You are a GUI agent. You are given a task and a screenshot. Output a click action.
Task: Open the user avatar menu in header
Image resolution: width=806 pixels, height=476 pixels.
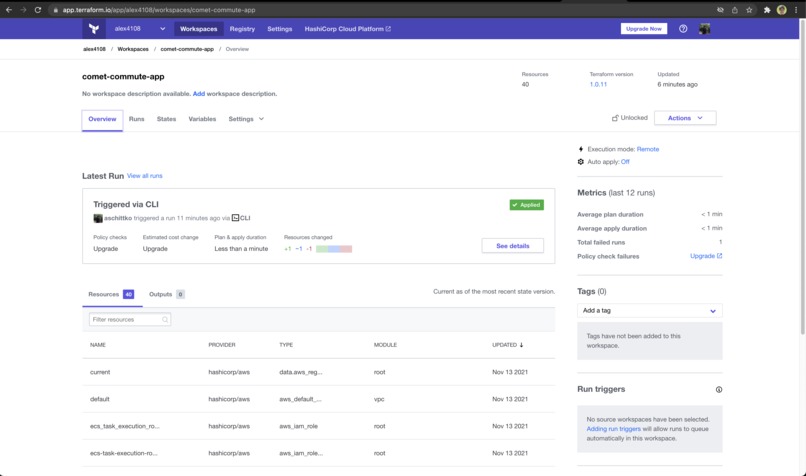pos(704,29)
